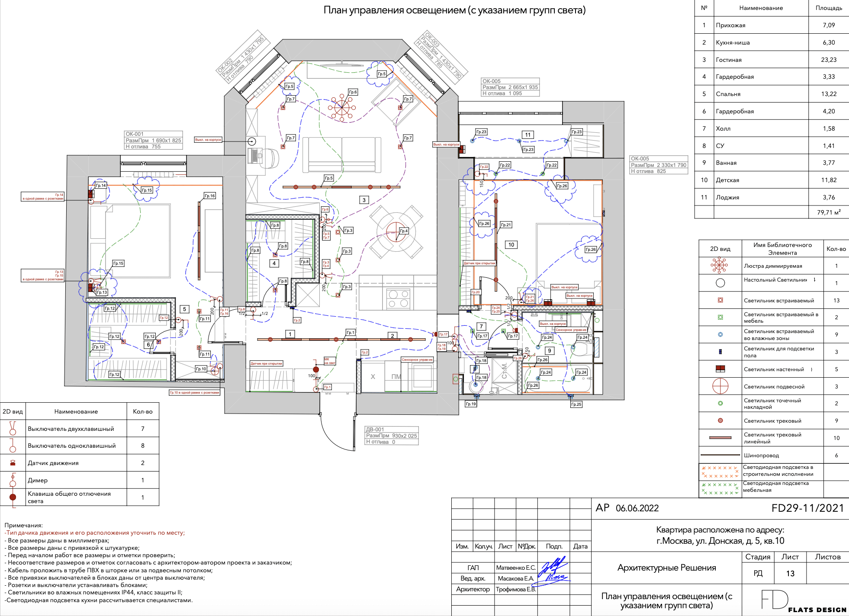Screen dimensions: 849x616
Task: Click the 'Светильник трековый' legend name
Action: click(x=772, y=420)
